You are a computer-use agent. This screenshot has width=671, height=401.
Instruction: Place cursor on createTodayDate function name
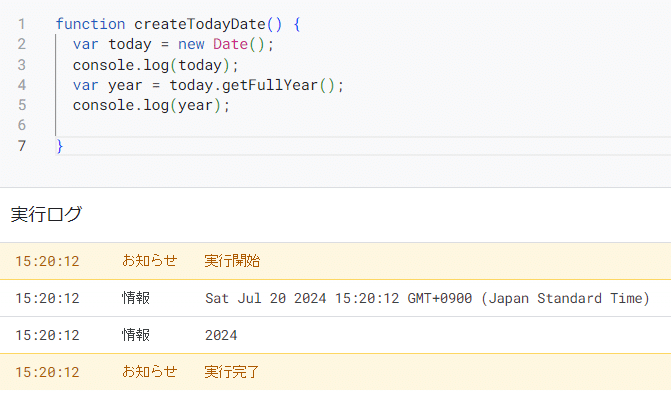tap(200, 24)
